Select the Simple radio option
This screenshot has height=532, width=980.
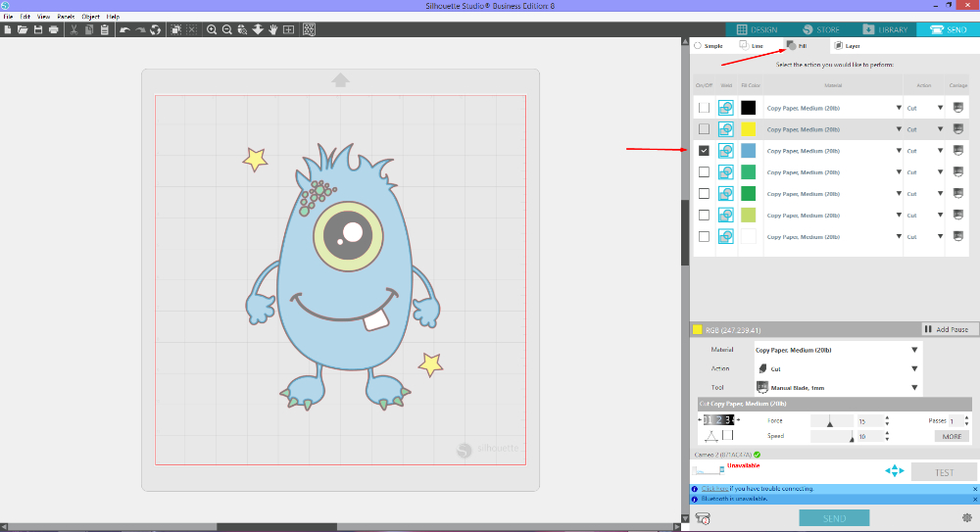(698, 46)
